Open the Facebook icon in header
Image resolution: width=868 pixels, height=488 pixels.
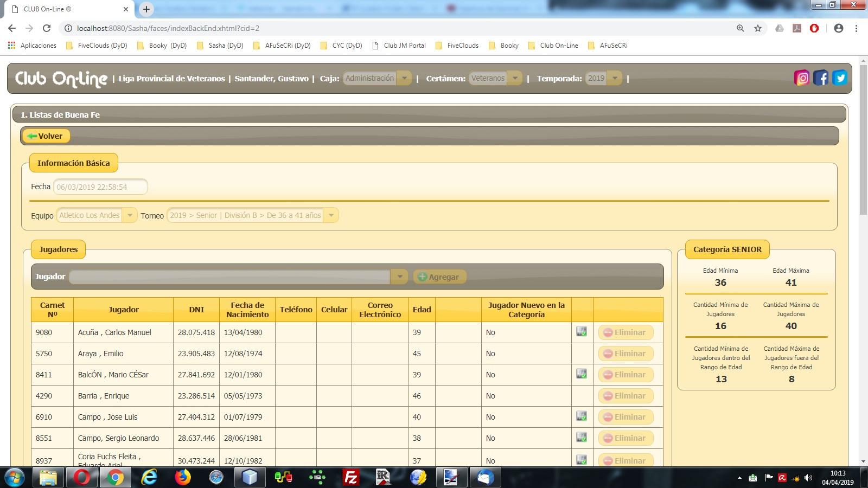821,78
